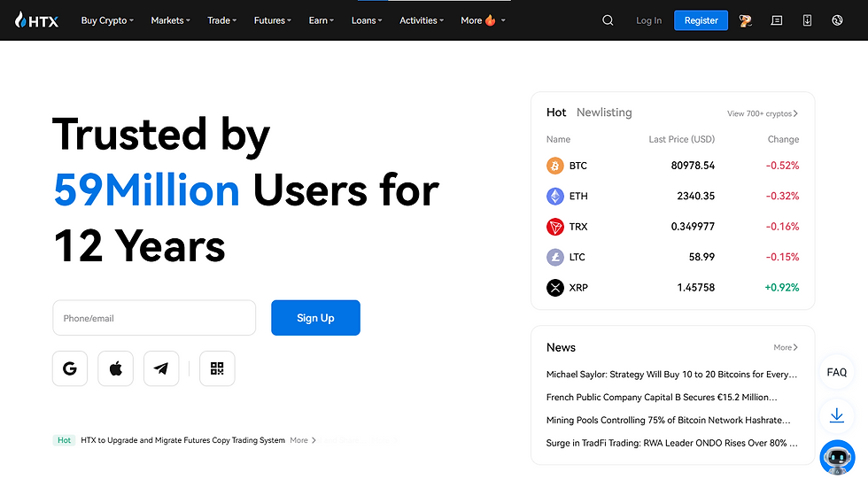Click ETH price 2340.35
This screenshot has height=488, width=868.
pos(696,196)
